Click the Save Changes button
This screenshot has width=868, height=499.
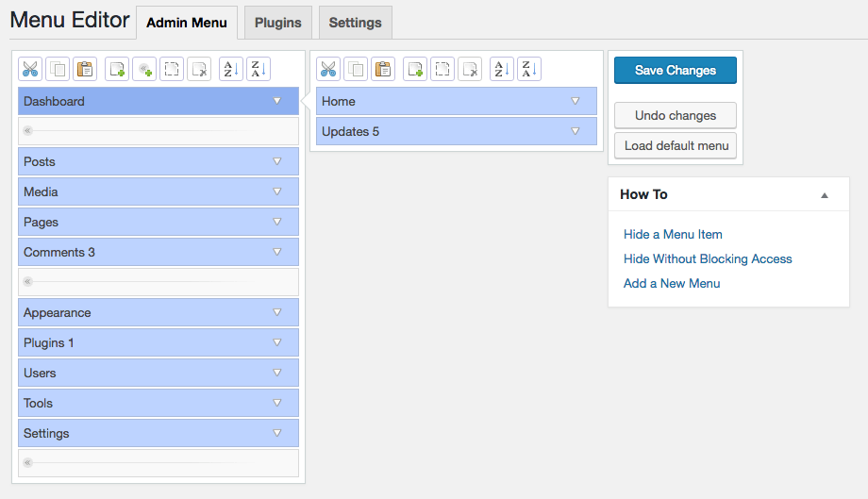tap(676, 70)
